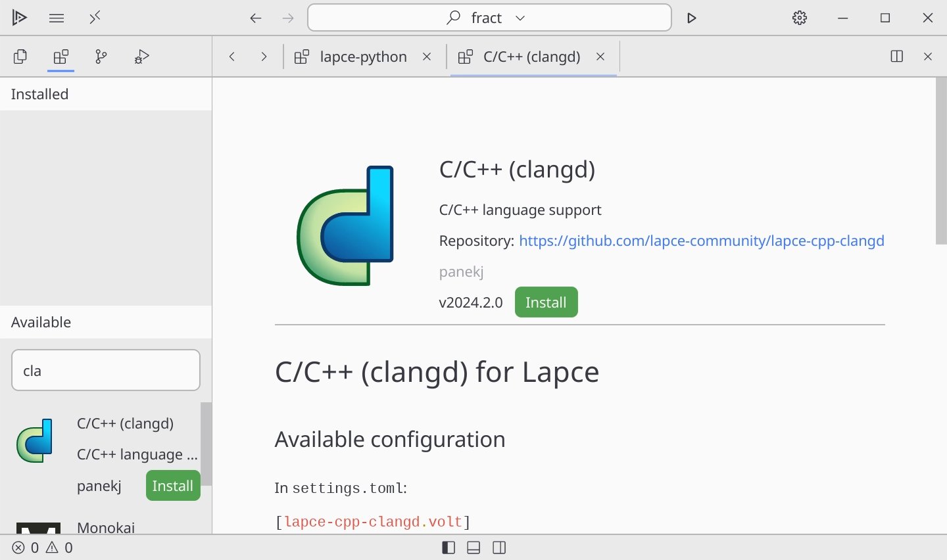This screenshot has width=947, height=560.
Task: Open the Debug panel
Action: [142, 57]
